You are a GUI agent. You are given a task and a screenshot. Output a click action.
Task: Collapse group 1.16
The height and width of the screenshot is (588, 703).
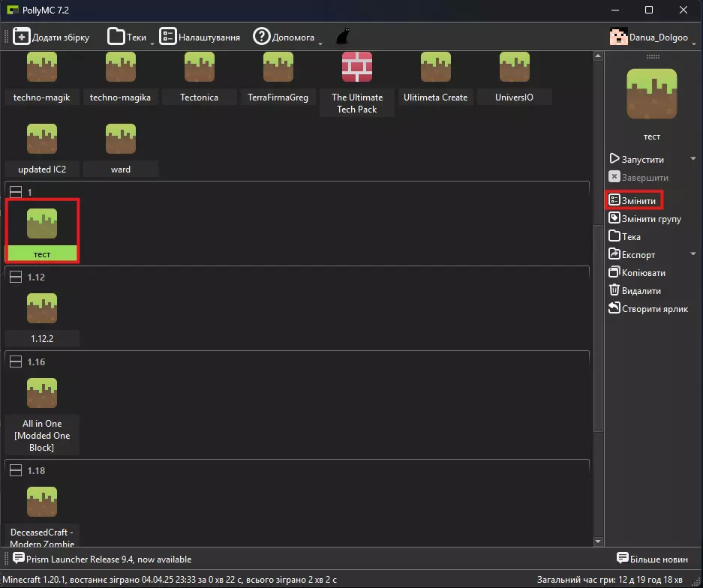16,361
